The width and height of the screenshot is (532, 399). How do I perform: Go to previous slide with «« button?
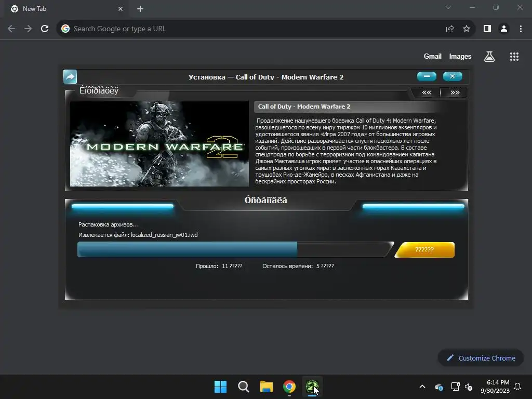click(427, 92)
